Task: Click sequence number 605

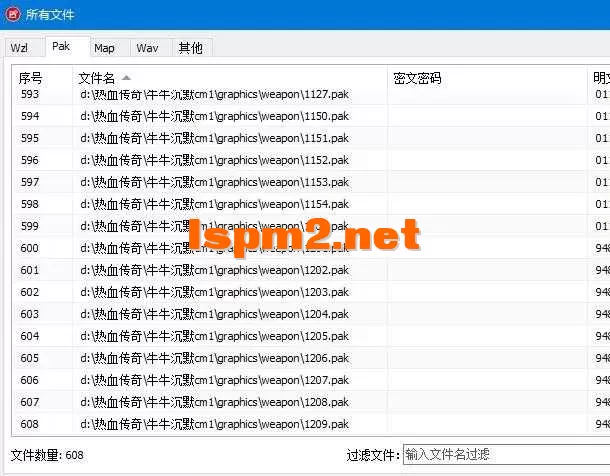Action: point(30,358)
